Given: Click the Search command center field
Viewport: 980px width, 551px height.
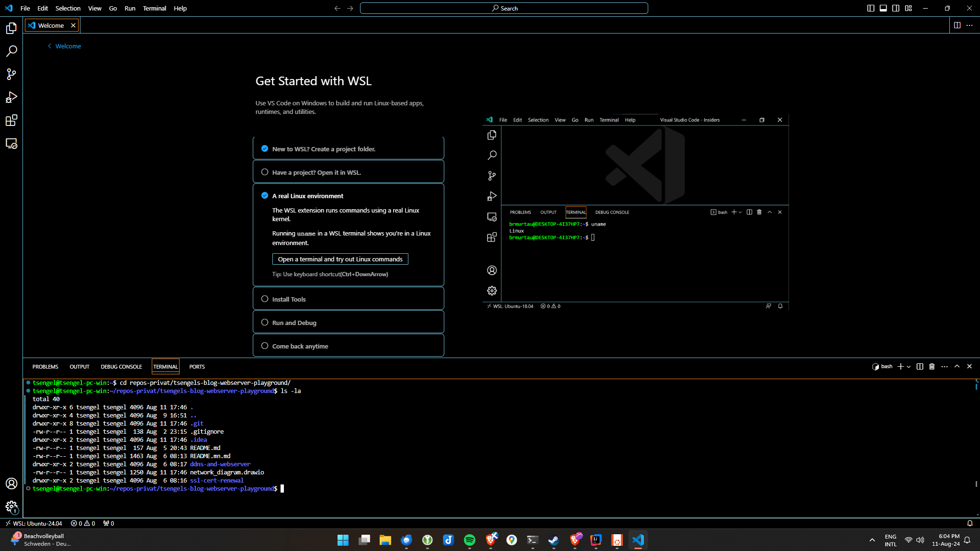Looking at the screenshot, I should 504,8.
